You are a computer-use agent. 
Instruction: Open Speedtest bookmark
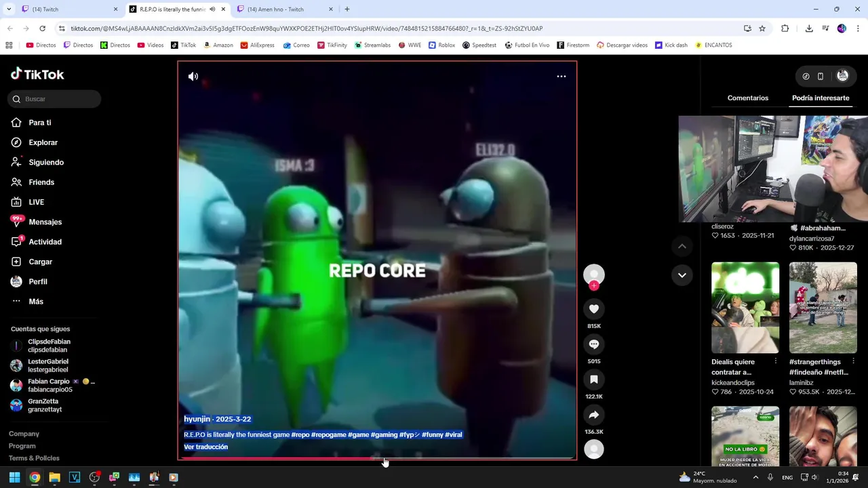[479, 45]
